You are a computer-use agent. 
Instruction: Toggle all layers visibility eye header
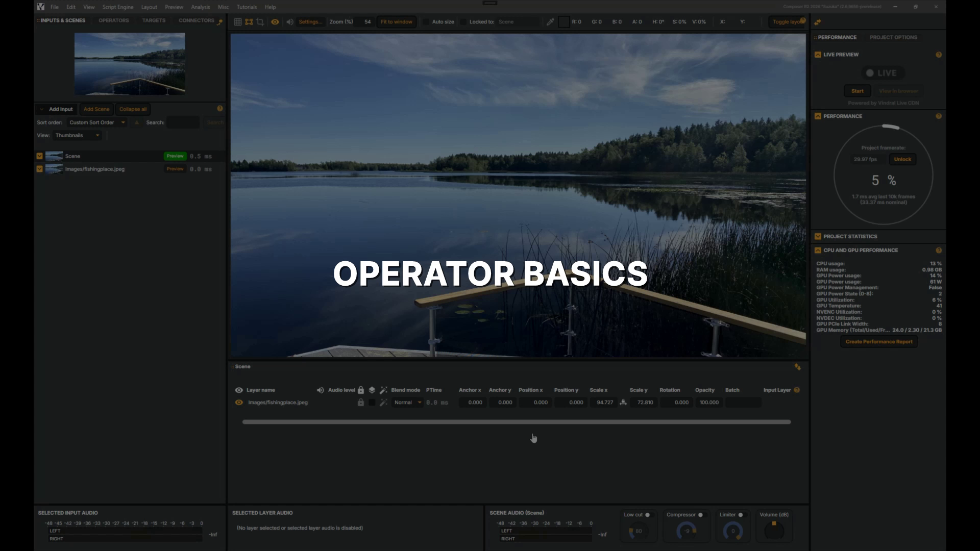pos(238,390)
